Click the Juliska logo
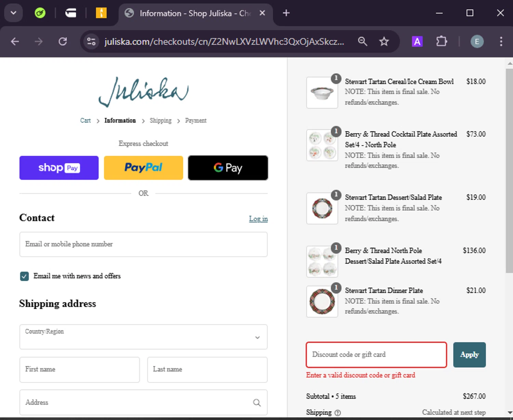 (x=143, y=92)
